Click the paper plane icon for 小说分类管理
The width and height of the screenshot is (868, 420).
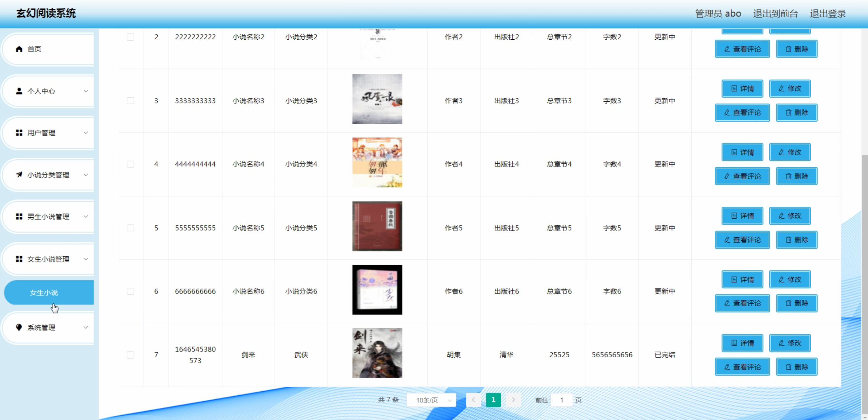[19, 175]
